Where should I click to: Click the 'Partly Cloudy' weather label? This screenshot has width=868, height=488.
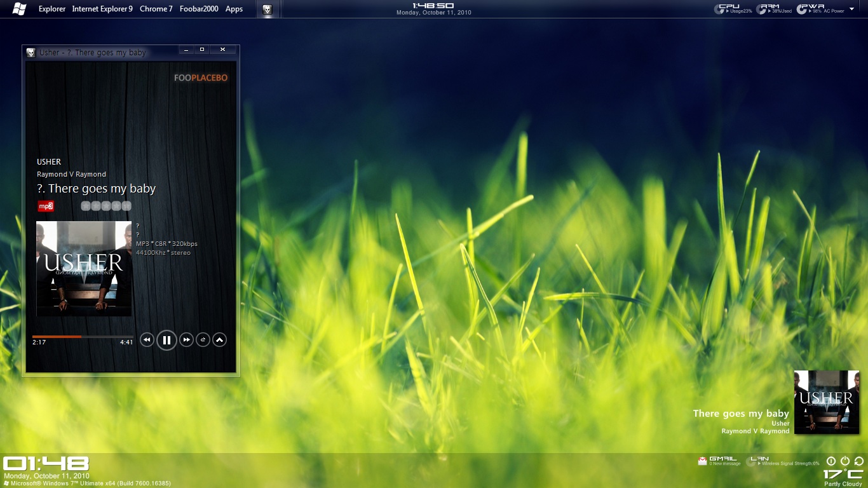tap(843, 484)
